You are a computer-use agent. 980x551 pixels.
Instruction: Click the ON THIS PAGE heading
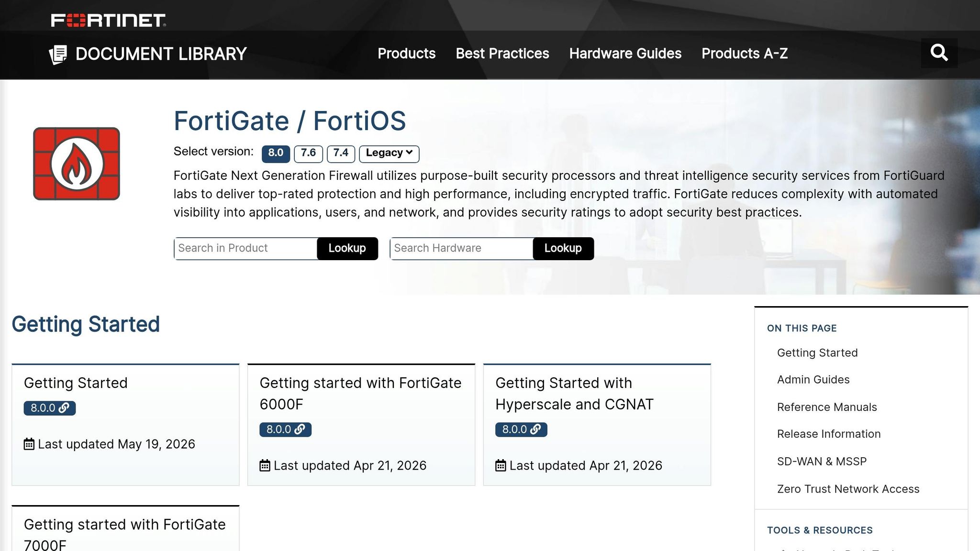coord(802,328)
